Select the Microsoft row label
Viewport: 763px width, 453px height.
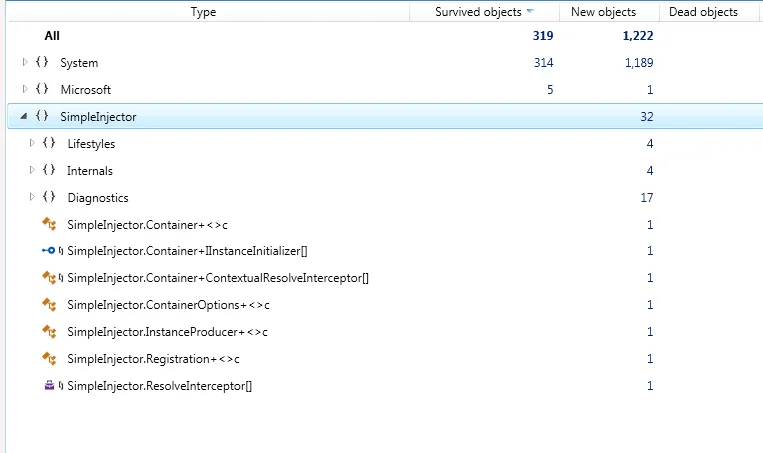(86, 90)
